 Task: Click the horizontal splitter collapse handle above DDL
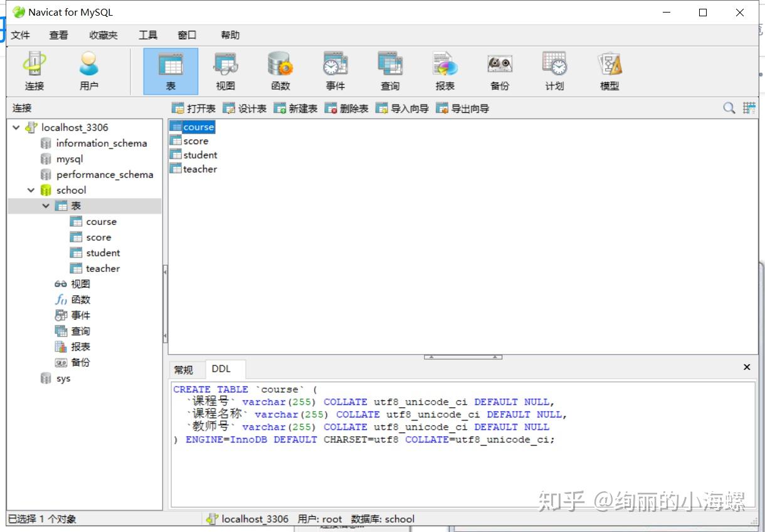[x=463, y=357]
